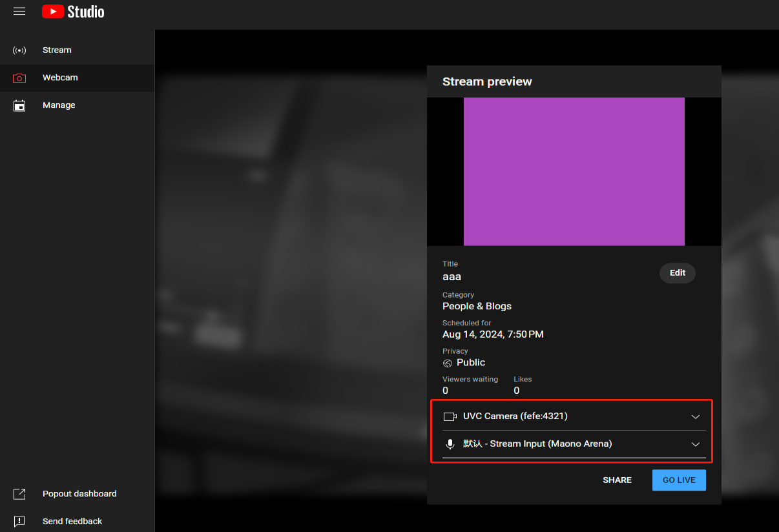
Task: Click the Popout dashboard icon
Action: tap(19, 494)
